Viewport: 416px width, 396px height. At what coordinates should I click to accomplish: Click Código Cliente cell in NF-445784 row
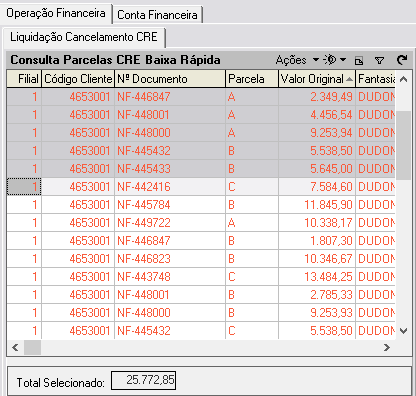pos(78,205)
